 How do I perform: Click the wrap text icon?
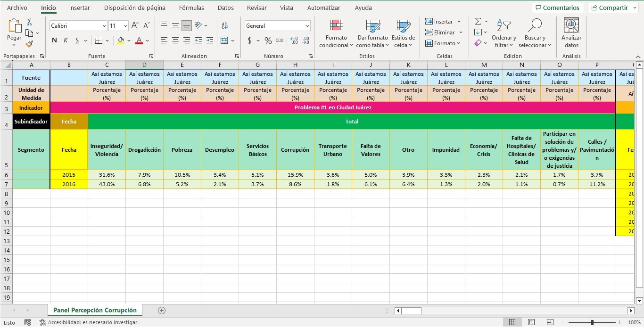tap(225, 25)
